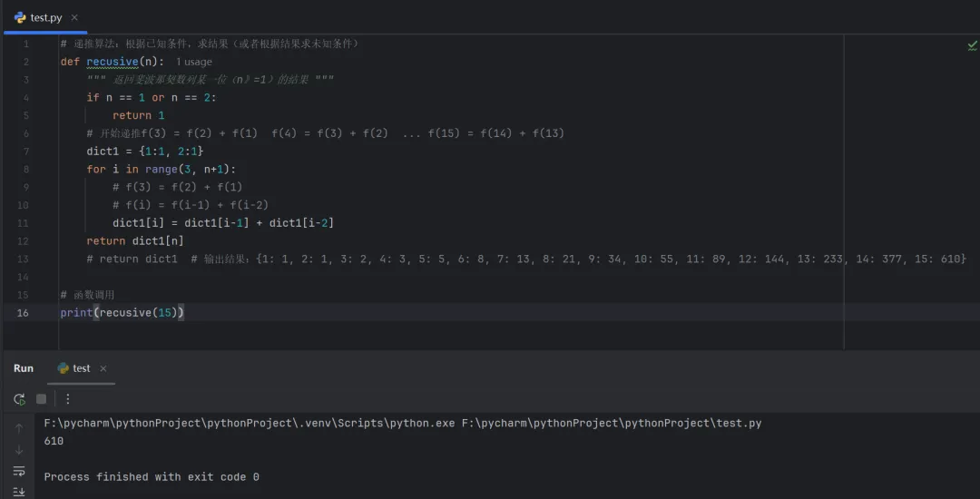The image size is (980, 499).
Task: Open Run toolbar more options menu
Action: point(68,399)
